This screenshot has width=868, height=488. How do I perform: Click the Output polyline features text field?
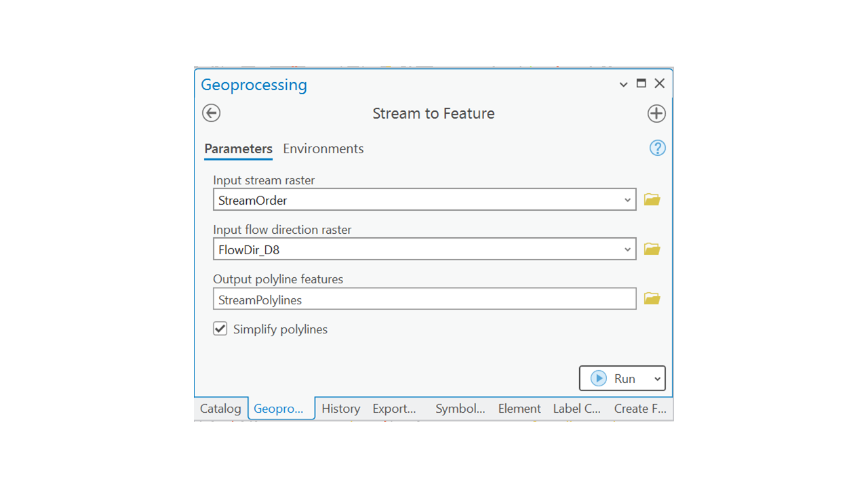click(x=424, y=300)
